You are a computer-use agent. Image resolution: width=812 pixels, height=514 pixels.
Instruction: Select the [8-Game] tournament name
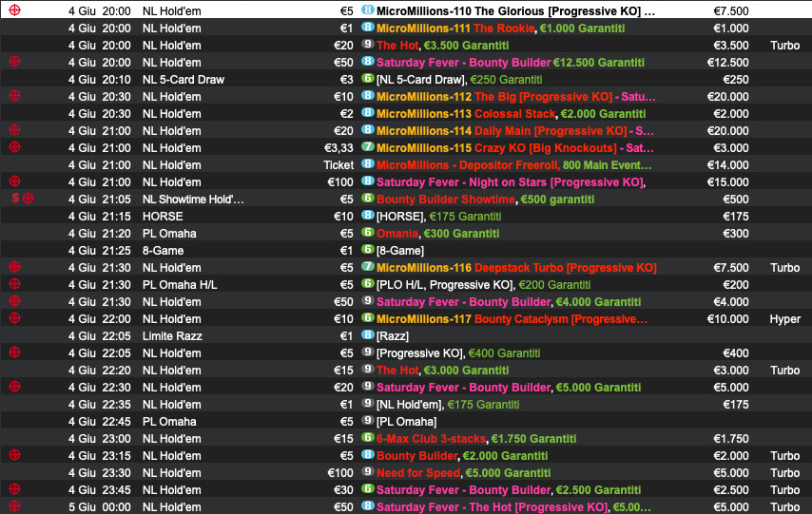point(399,251)
